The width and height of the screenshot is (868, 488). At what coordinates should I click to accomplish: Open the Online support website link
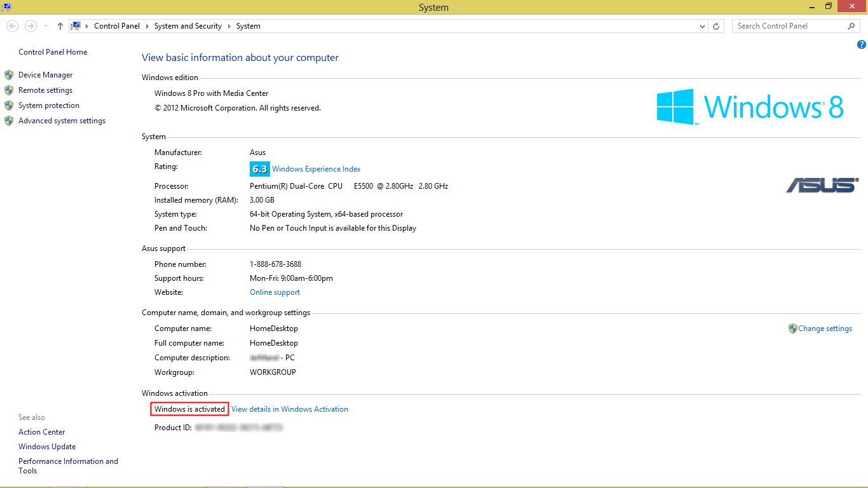coord(275,292)
